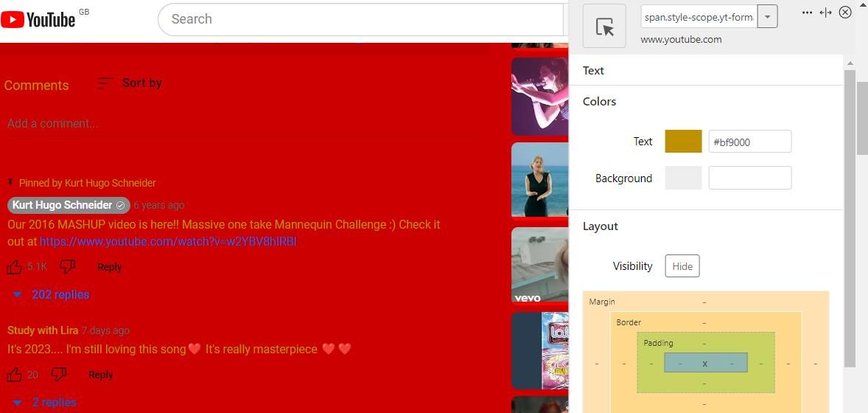Click the span.style-scope selector combo box
868x413 pixels.
[699, 17]
